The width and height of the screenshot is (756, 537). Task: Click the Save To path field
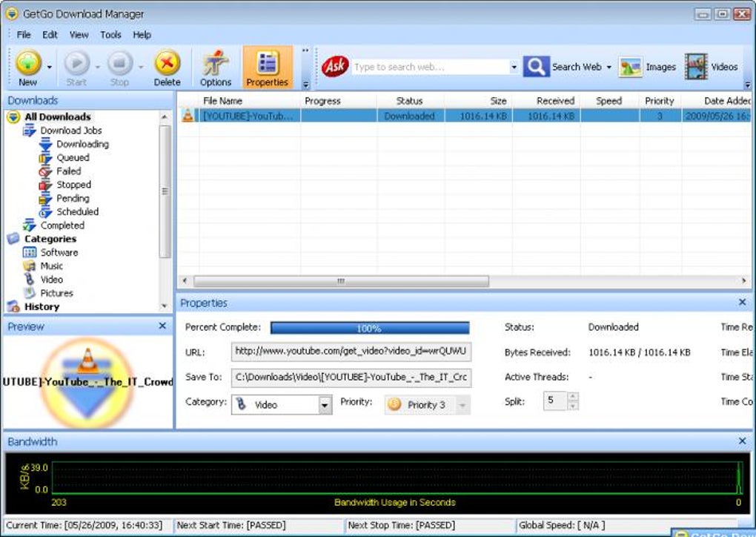pos(351,378)
